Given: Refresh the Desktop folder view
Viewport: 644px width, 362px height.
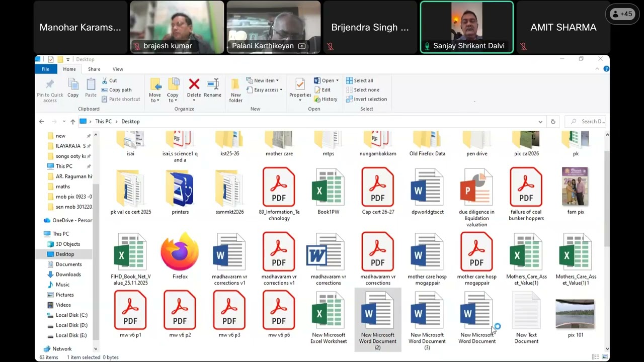Looking at the screenshot, I should (553, 122).
